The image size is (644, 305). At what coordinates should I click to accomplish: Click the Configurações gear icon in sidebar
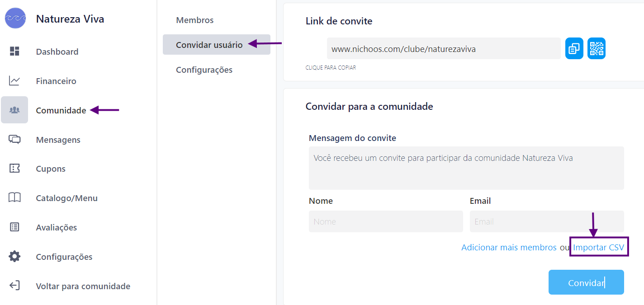[x=14, y=257]
